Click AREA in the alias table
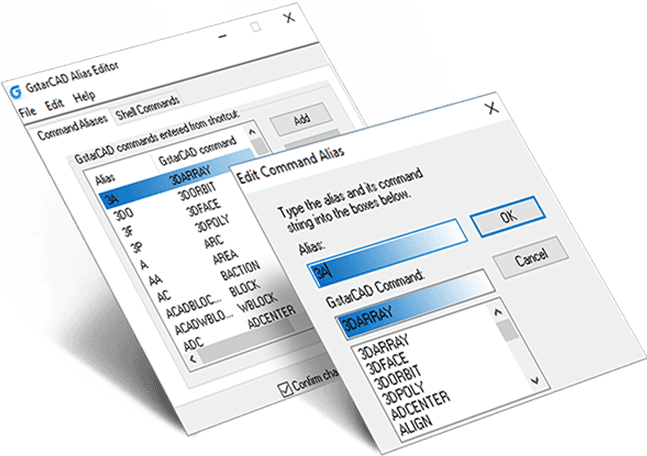This screenshot has width=647, height=456. click(x=225, y=257)
